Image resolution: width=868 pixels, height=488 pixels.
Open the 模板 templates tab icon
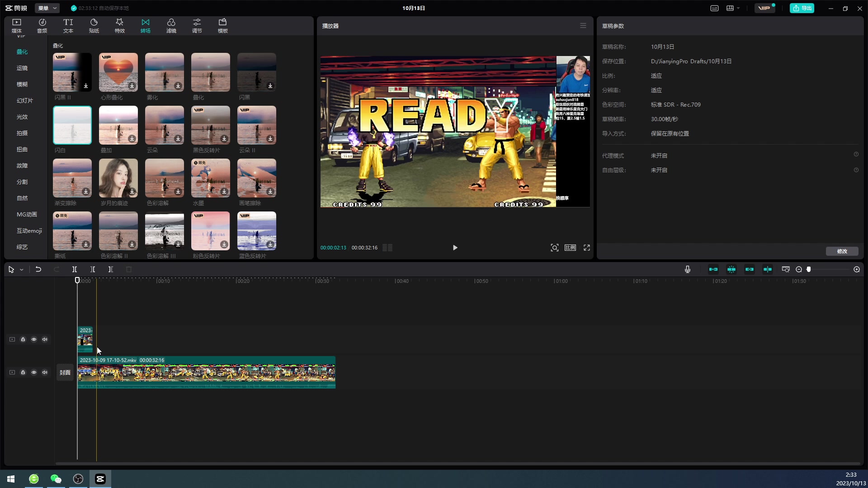pos(222,22)
